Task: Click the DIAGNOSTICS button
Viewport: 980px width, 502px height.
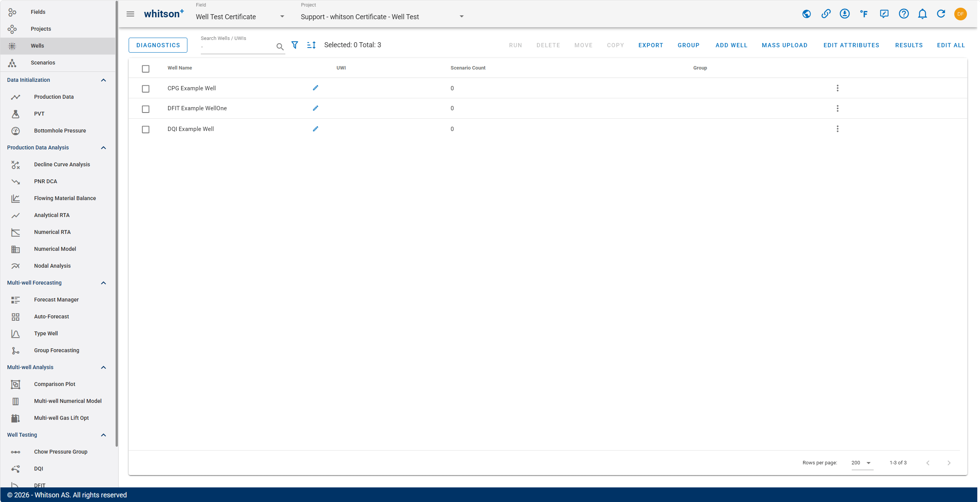Action: 158,45
